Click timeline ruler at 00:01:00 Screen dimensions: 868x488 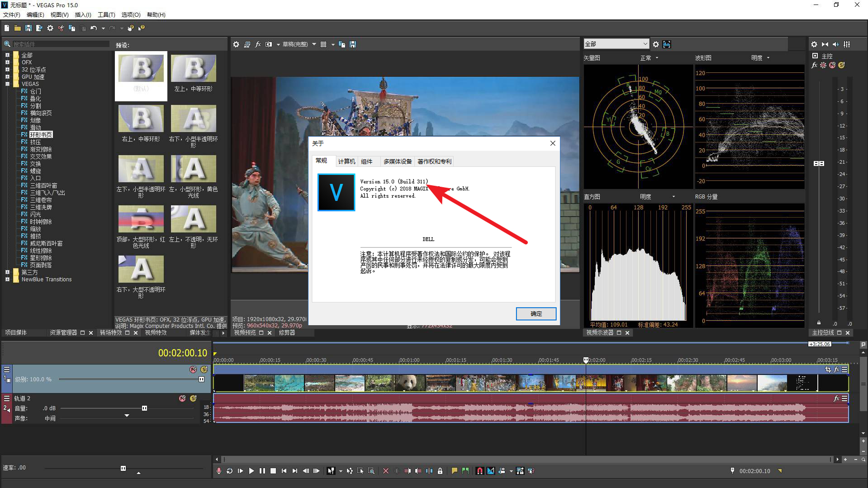[x=409, y=360]
